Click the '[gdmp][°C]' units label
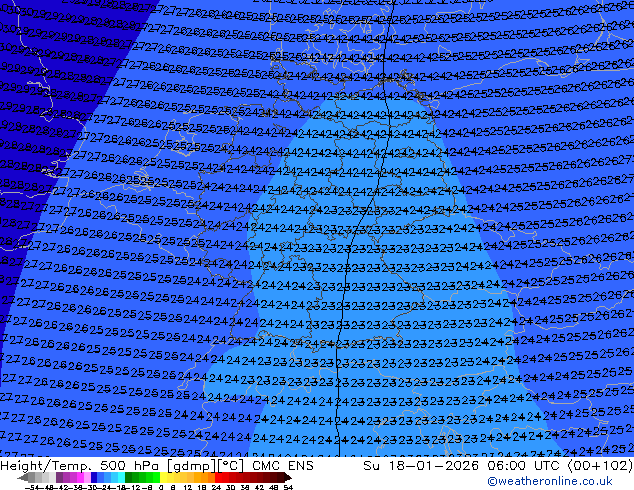Image resolution: width=634 pixels, height=490 pixels. click(206, 466)
